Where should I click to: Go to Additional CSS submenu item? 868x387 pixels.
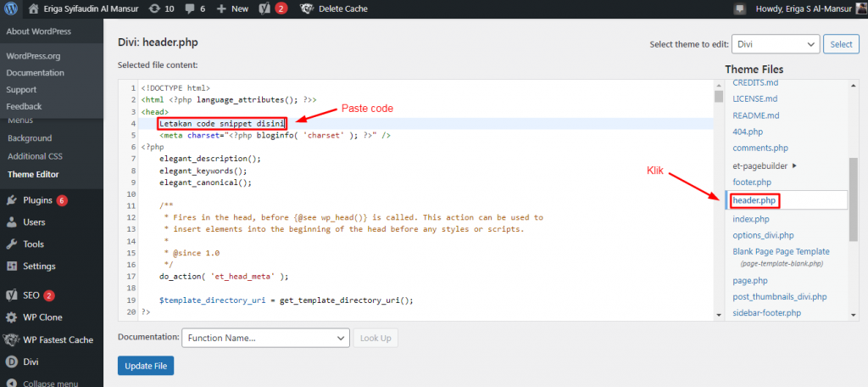click(x=35, y=156)
